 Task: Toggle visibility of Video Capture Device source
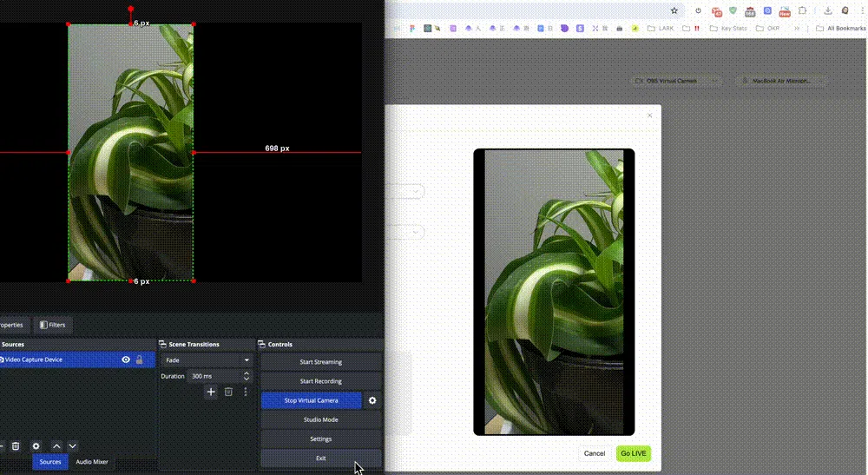(126, 360)
